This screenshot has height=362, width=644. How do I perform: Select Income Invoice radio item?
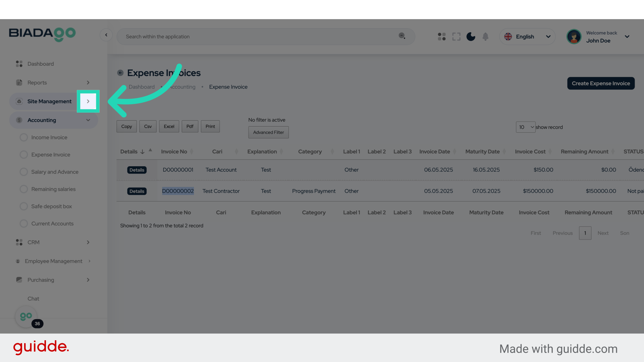(x=24, y=137)
